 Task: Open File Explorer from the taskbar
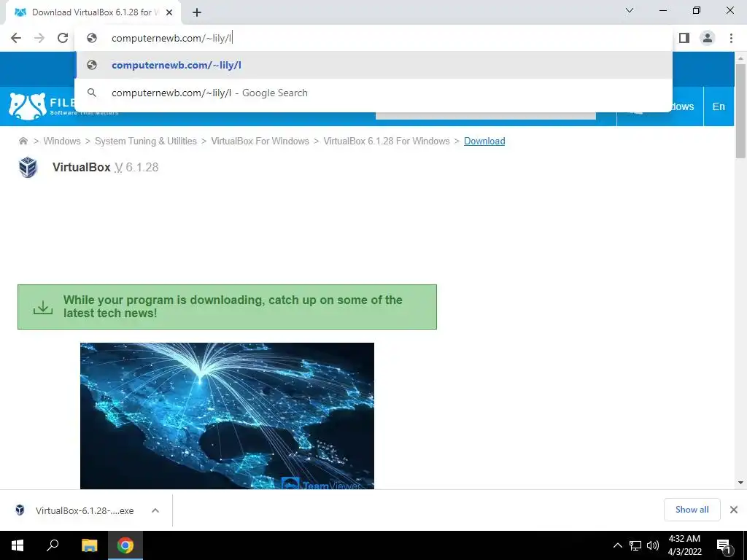click(x=89, y=545)
